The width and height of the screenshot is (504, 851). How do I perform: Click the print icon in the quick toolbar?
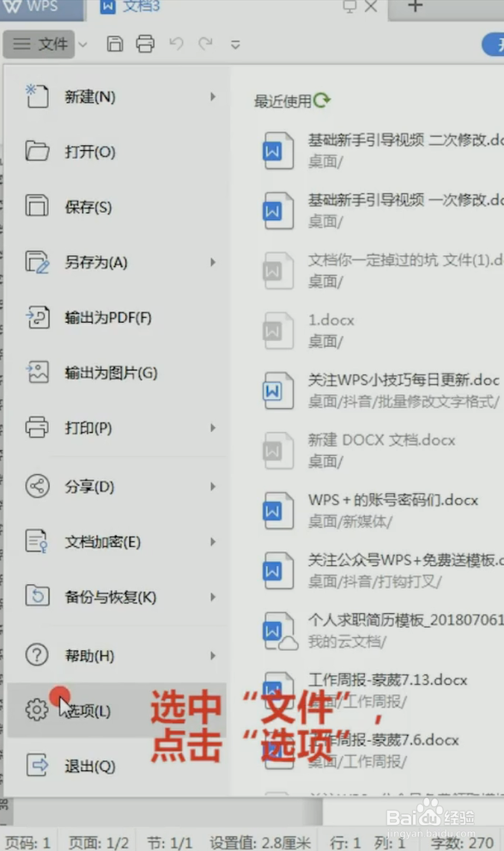(145, 44)
